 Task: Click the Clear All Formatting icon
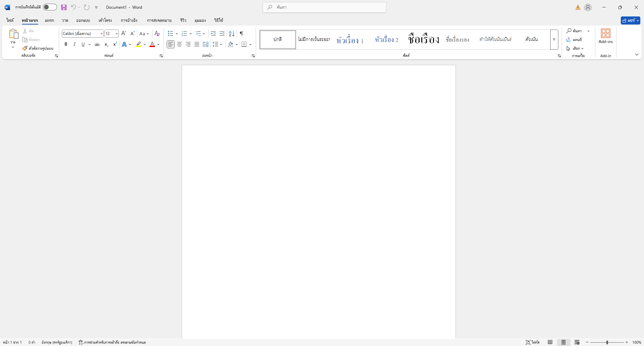(x=157, y=34)
